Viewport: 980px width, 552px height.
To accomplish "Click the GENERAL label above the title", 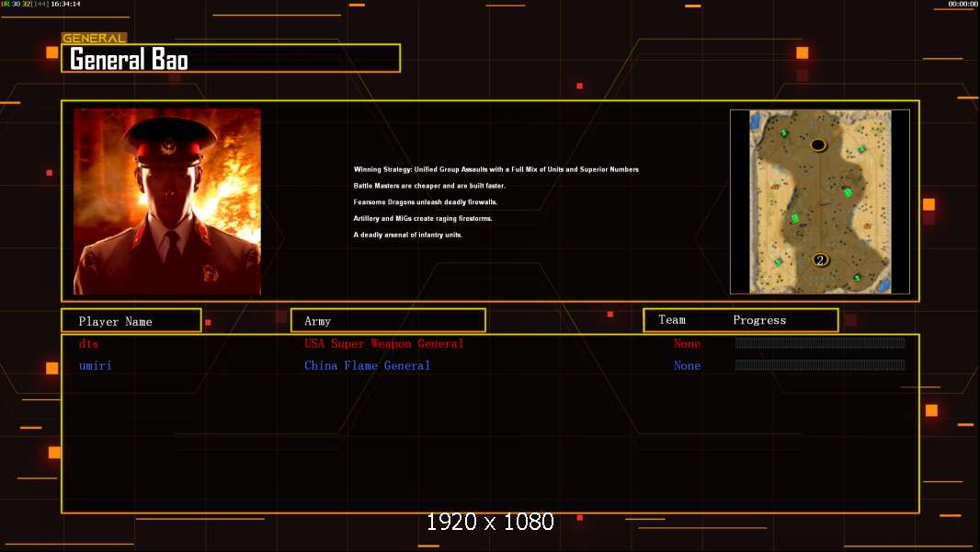I will point(94,38).
